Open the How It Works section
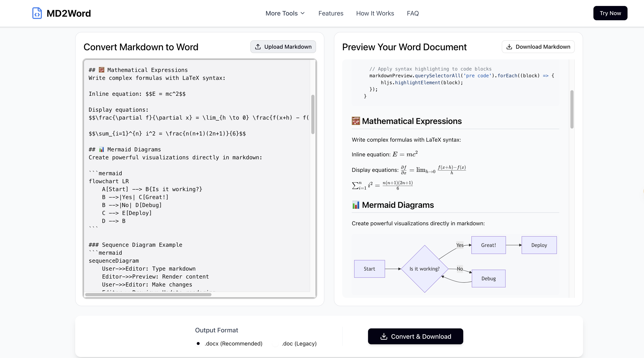Viewport: 644px width, 358px height. point(375,13)
